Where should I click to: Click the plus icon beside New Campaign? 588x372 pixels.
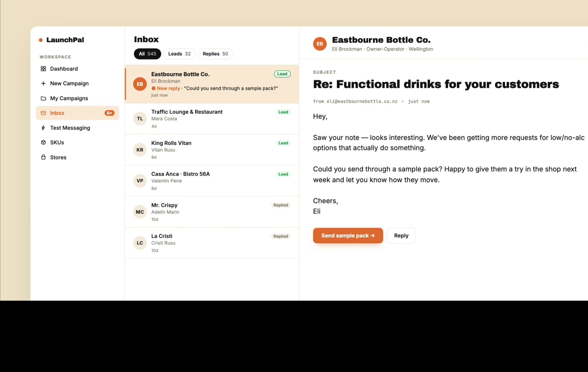click(43, 84)
